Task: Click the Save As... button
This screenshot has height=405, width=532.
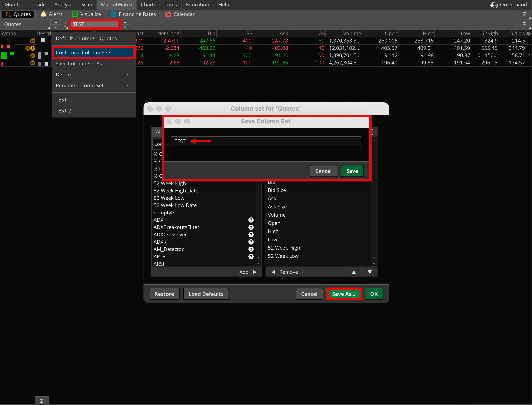Action: coord(344,294)
